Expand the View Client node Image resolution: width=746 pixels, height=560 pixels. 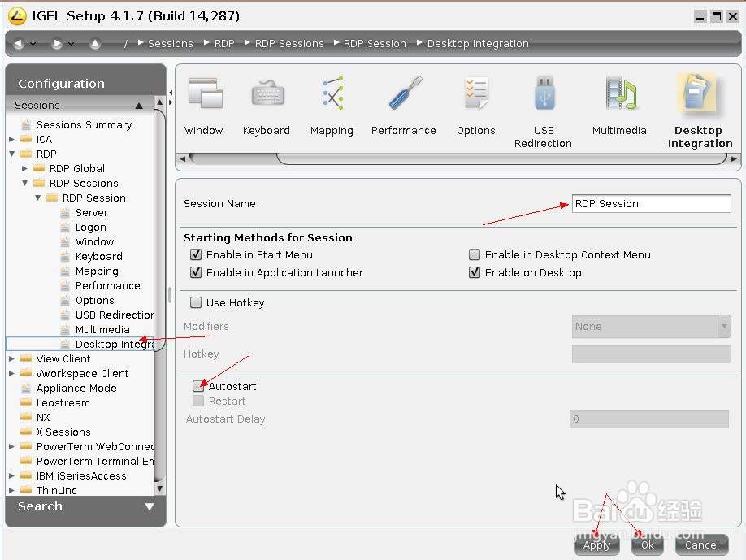pos(12,358)
